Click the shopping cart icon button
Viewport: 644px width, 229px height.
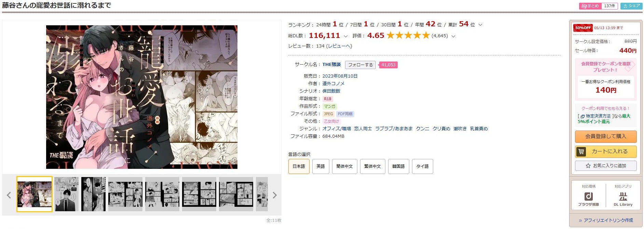[x=581, y=151]
